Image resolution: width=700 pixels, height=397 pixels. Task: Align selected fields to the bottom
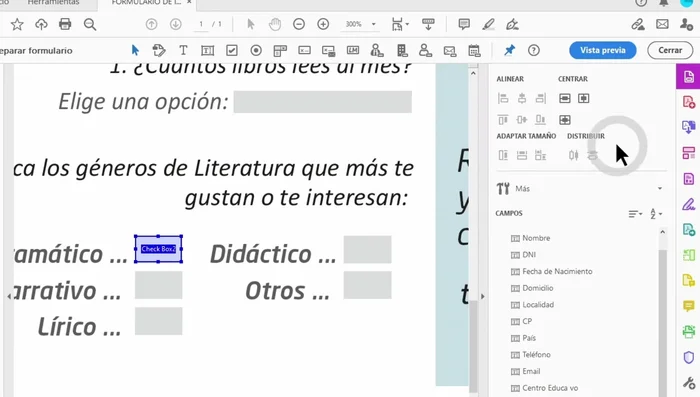541,120
